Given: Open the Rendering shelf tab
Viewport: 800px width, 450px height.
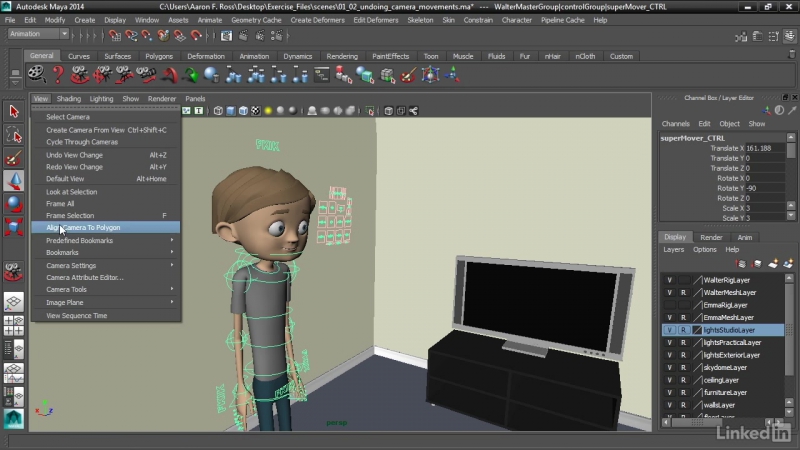Looking at the screenshot, I should click(342, 56).
